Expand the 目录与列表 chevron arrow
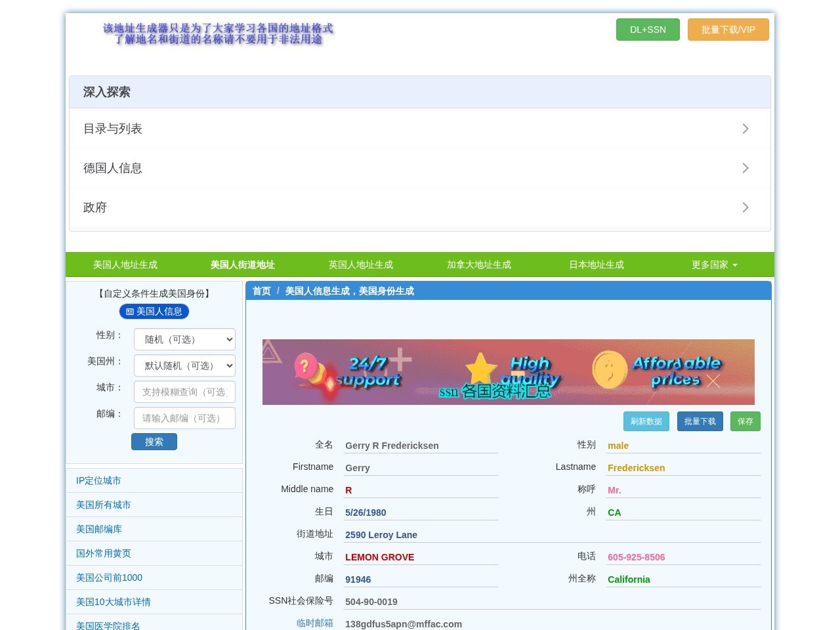Screen dimensions: 840x630 [745, 129]
